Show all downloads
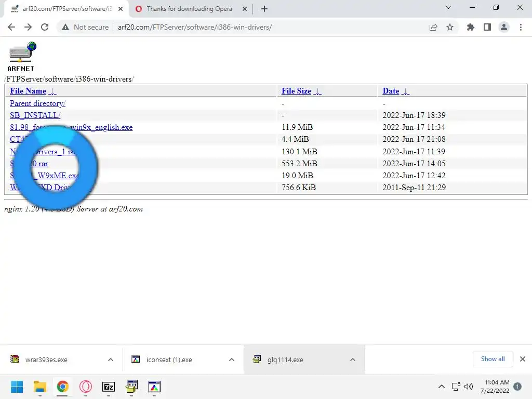This screenshot has height=399, width=532. click(493, 359)
